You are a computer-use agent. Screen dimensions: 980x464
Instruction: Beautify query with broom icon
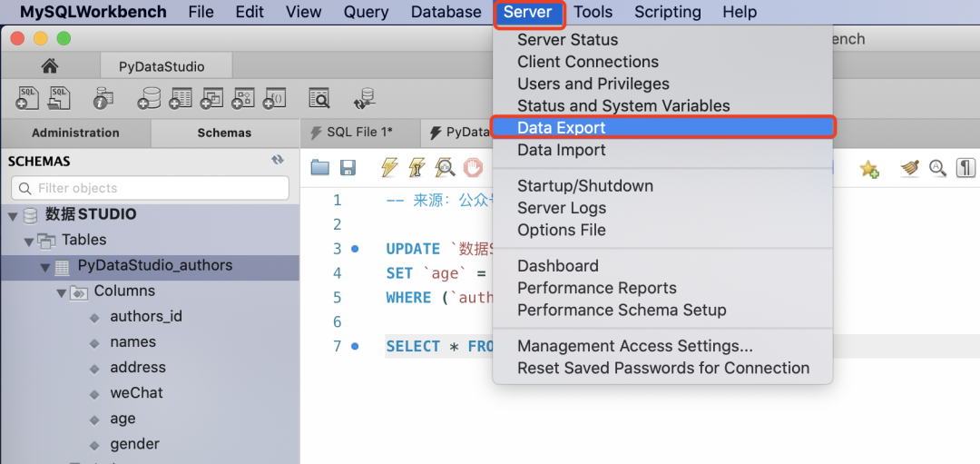click(x=909, y=168)
